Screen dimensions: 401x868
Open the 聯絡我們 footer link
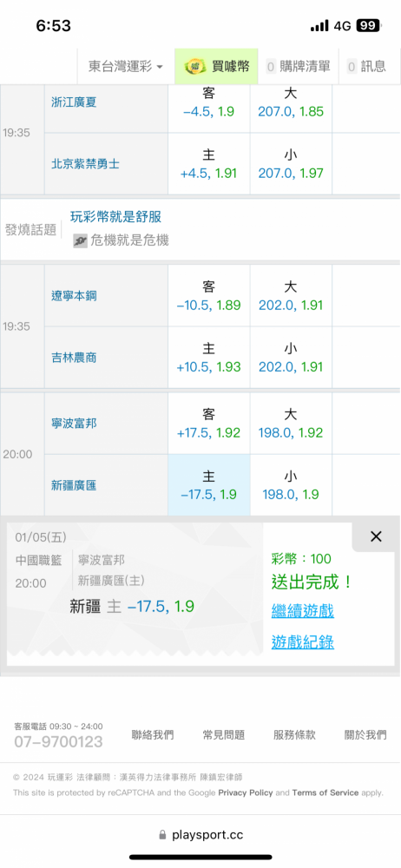point(152,735)
